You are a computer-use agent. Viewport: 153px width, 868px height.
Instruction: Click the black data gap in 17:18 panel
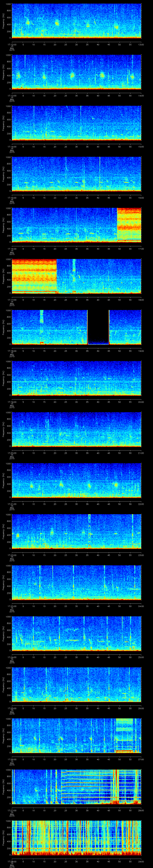click(98, 327)
